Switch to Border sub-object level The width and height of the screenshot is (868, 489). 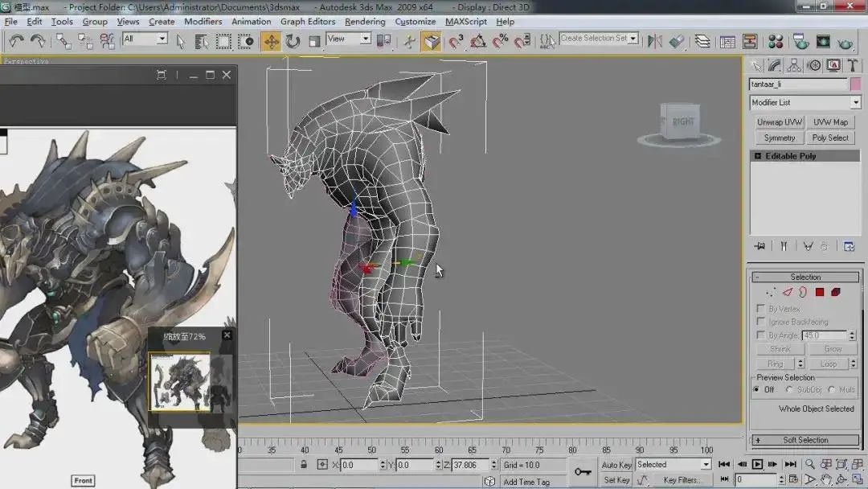tap(803, 292)
